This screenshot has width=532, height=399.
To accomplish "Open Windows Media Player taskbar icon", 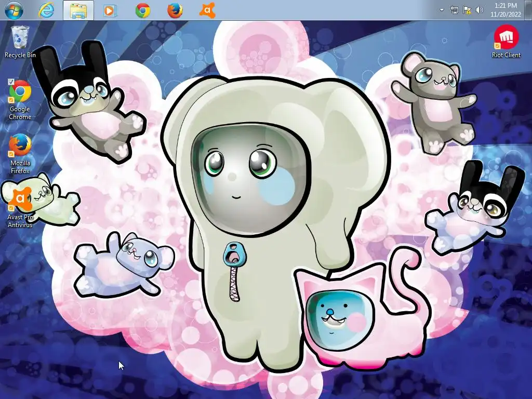I will [x=110, y=10].
